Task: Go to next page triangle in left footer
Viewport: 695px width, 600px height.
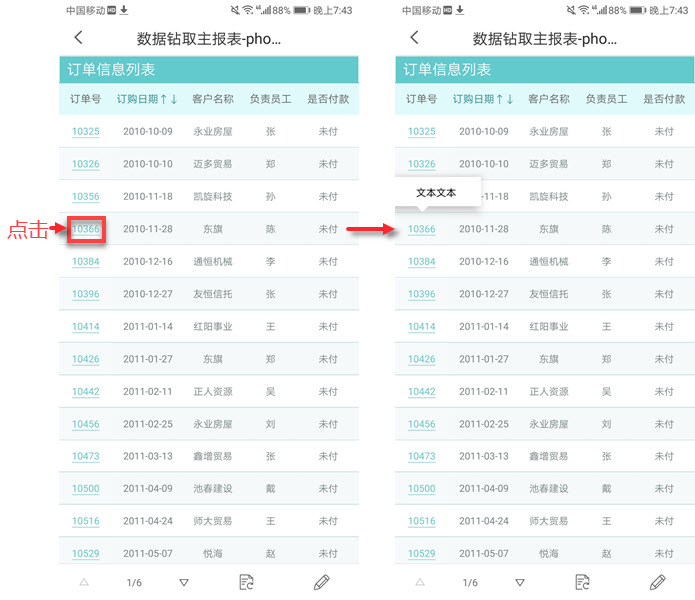Action: (x=184, y=582)
